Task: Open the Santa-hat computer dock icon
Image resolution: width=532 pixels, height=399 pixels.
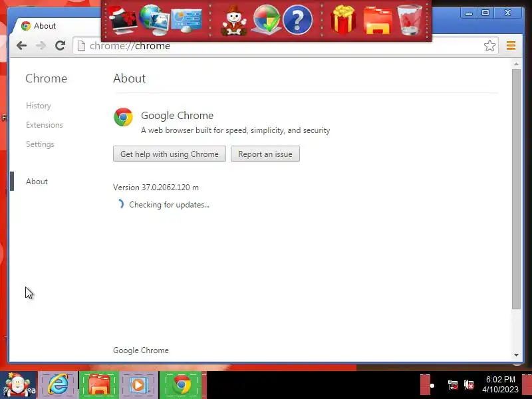Action: 123,21
